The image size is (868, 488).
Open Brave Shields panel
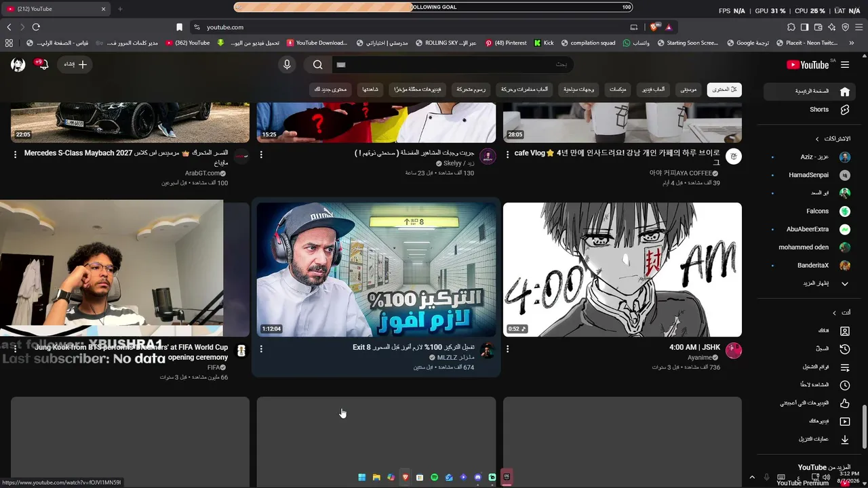tap(654, 27)
